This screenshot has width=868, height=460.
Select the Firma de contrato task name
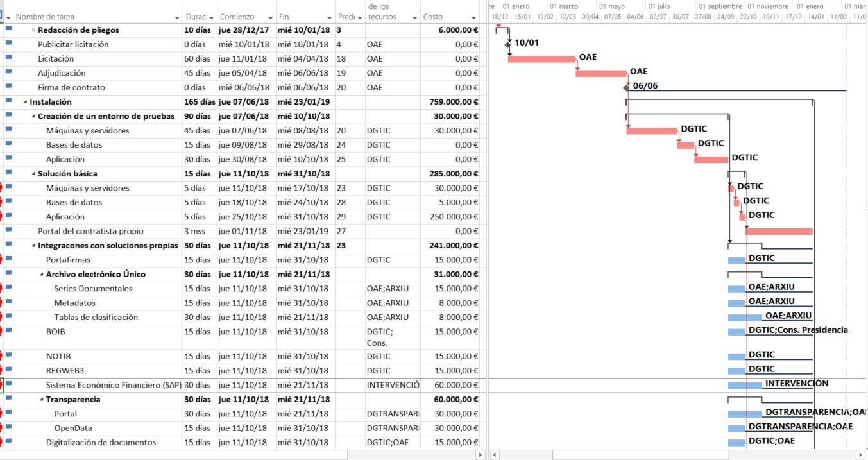pyautogui.click(x=71, y=87)
